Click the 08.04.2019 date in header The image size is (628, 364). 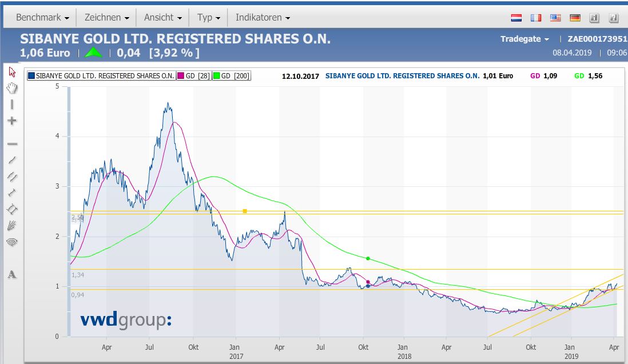pyautogui.click(x=572, y=53)
